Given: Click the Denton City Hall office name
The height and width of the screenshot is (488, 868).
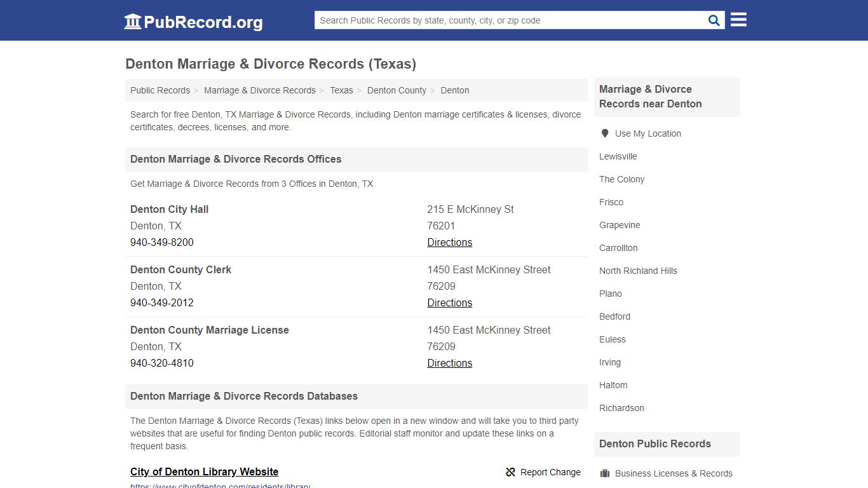Looking at the screenshot, I should tap(170, 209).
